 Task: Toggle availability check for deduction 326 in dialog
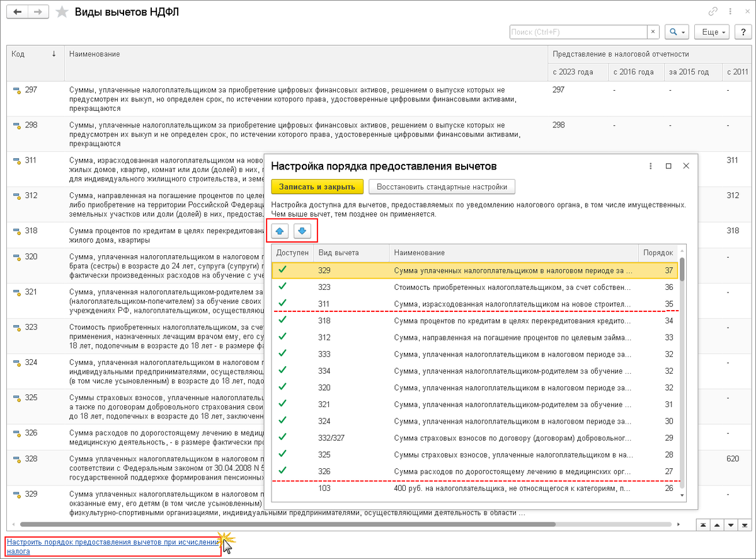tap(282, 470)
